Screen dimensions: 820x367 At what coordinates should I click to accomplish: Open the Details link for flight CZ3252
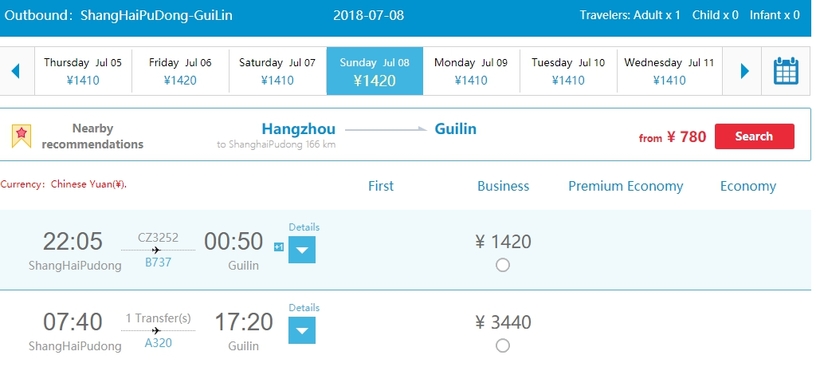304,227
